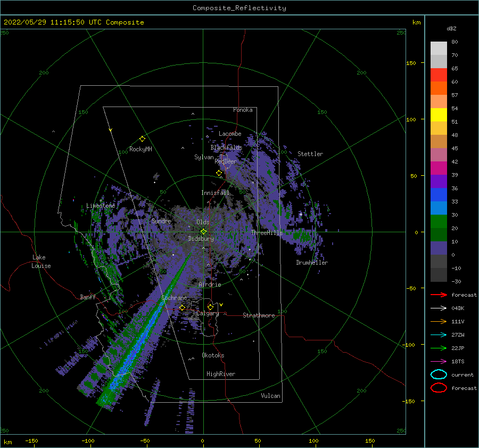Click the Innisfail city label
479x448 pixels.
216,193
